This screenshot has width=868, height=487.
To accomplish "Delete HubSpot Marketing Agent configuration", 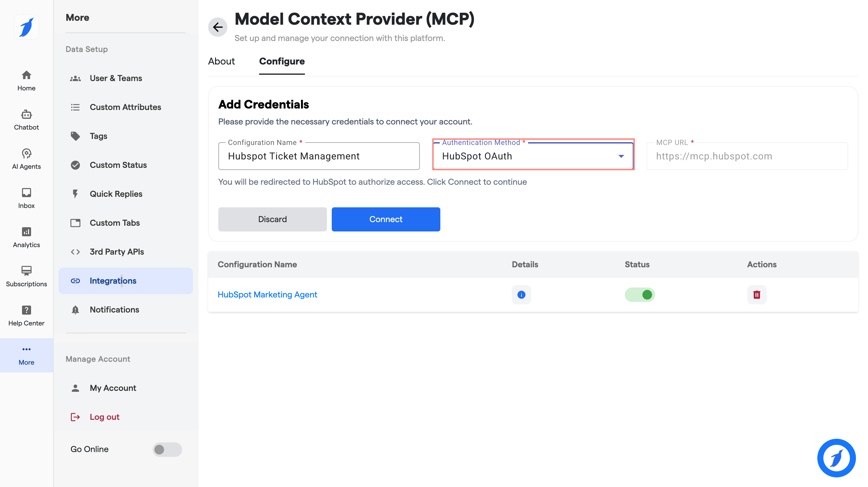I will 757,295.
